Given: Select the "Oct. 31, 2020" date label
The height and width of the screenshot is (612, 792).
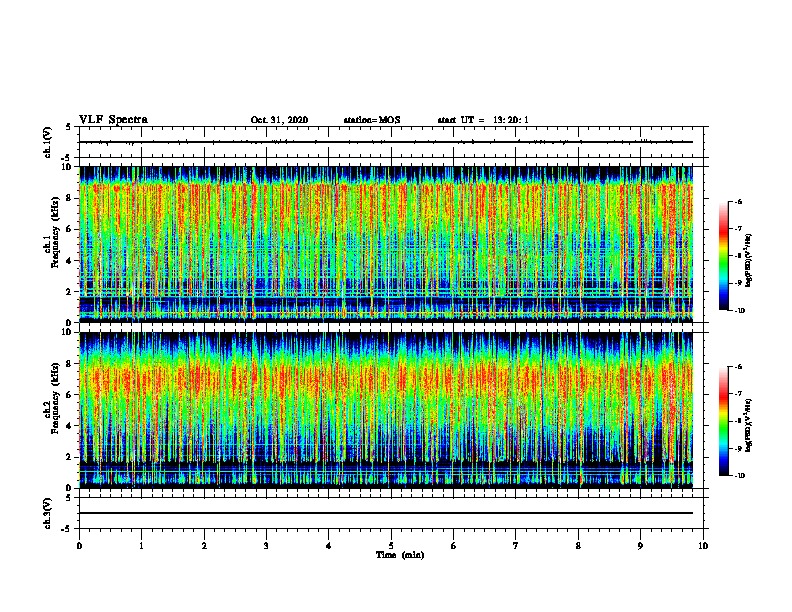Looking at the screenshot, I should pyautogui.click(x=279, y=120).
